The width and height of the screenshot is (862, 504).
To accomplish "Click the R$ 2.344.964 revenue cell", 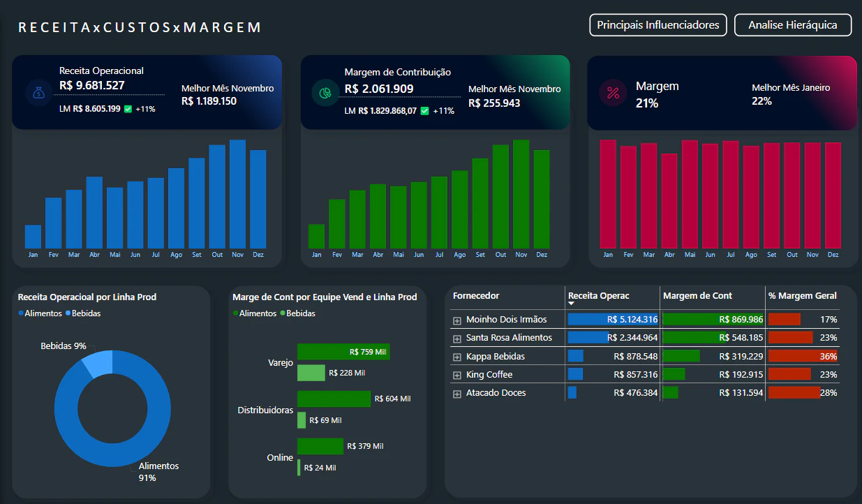I will point(613,338).
